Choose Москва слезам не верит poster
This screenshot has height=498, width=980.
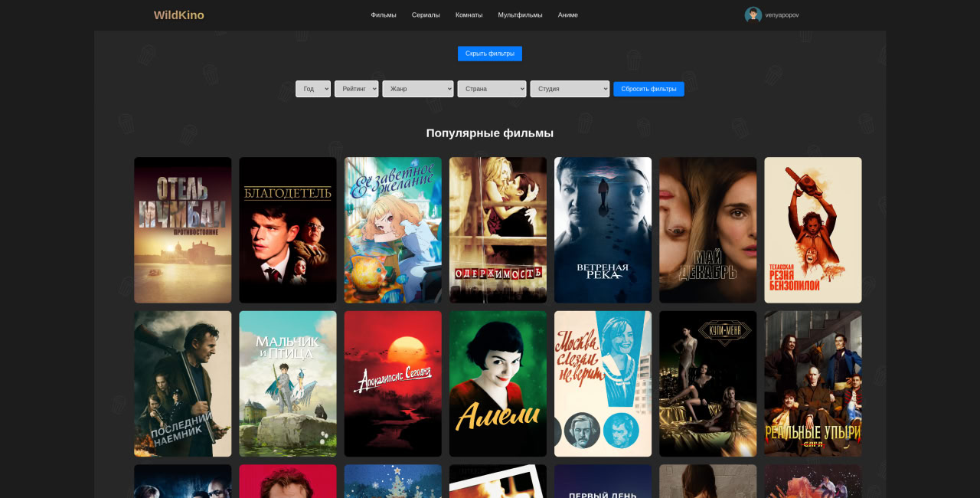pos(603,384)
